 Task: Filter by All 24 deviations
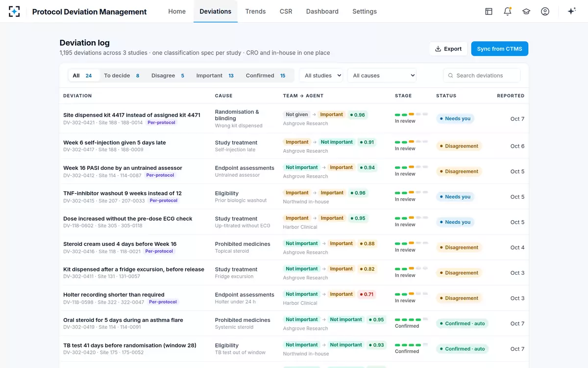tap(83, 76)
